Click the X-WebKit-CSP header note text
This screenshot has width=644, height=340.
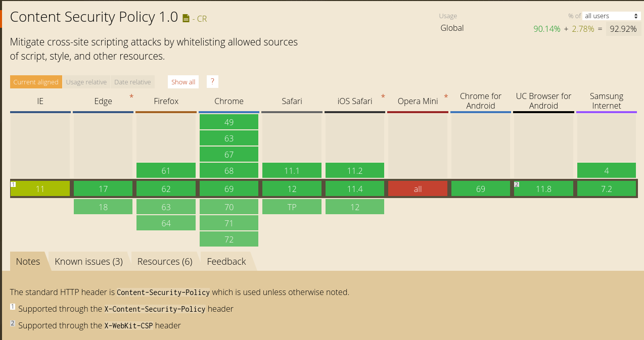click(x=100, y=325)
